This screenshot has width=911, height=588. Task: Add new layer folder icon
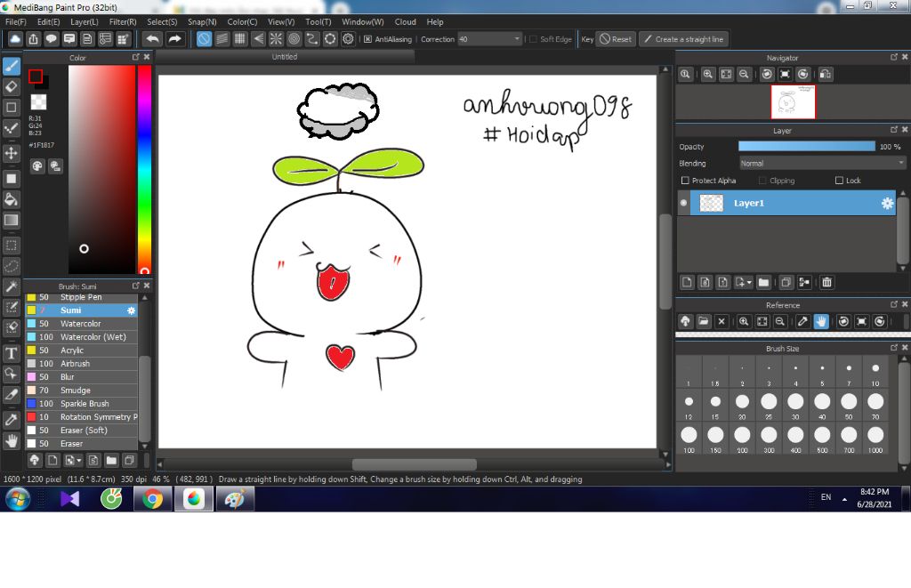click(763, 282)
